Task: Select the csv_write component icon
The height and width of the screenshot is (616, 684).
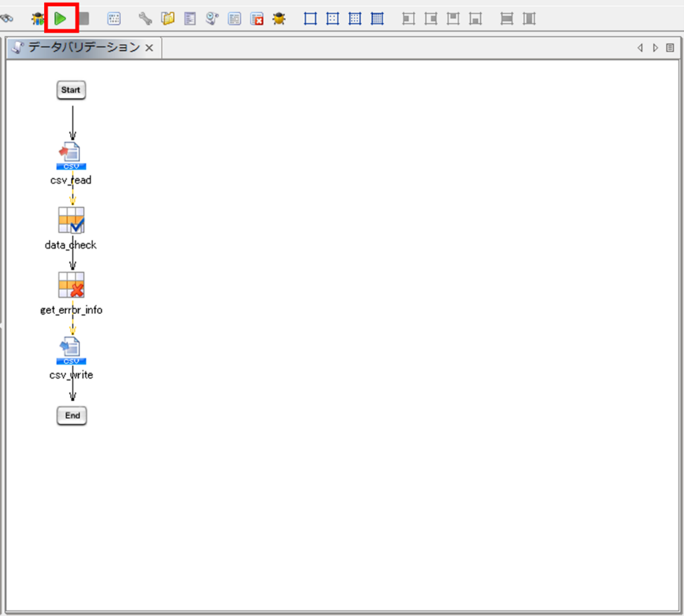Action: coord(71,350)
